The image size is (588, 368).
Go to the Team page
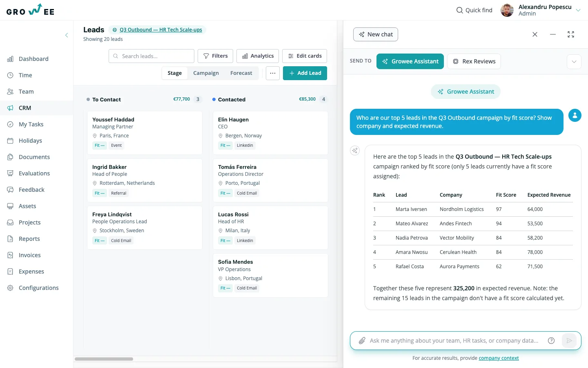(x=26, y=92)
